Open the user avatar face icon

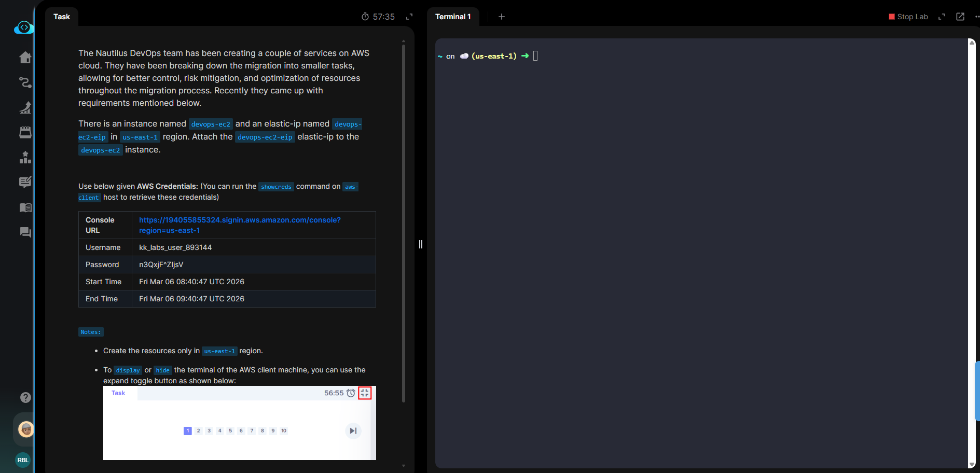(25, 429)
